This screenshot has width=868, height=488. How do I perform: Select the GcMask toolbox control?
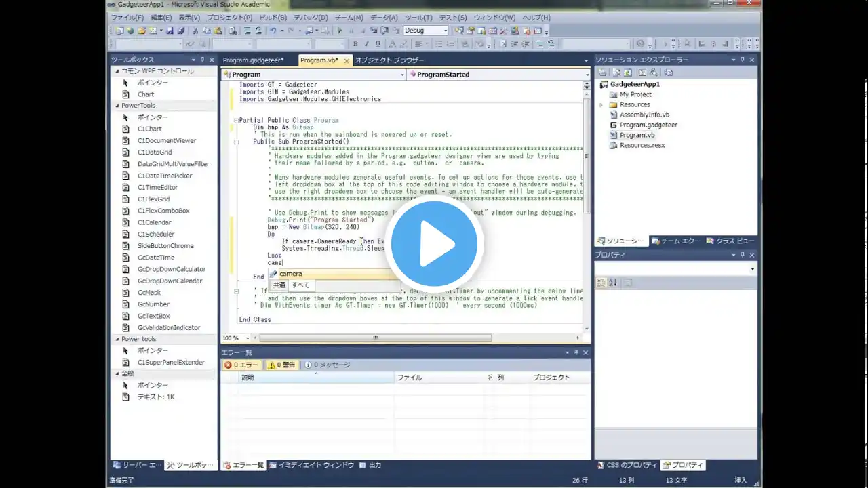149,293
